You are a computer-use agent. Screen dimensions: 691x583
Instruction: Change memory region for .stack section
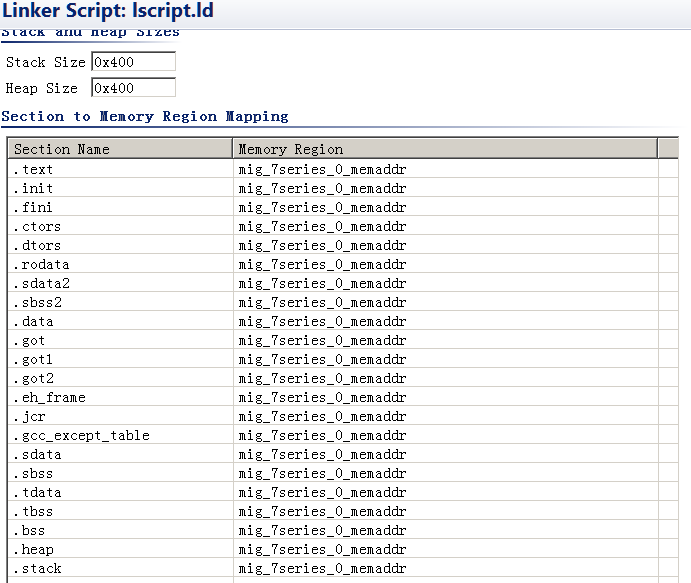pyautogui.click(x=446, y=568)
